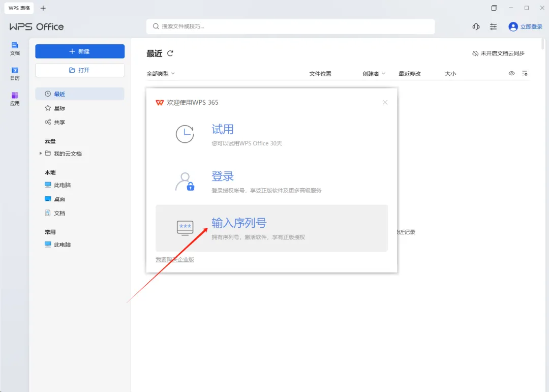Open the global settings sliders icon
Screen dimensions: 549x392
pos(493,26)
